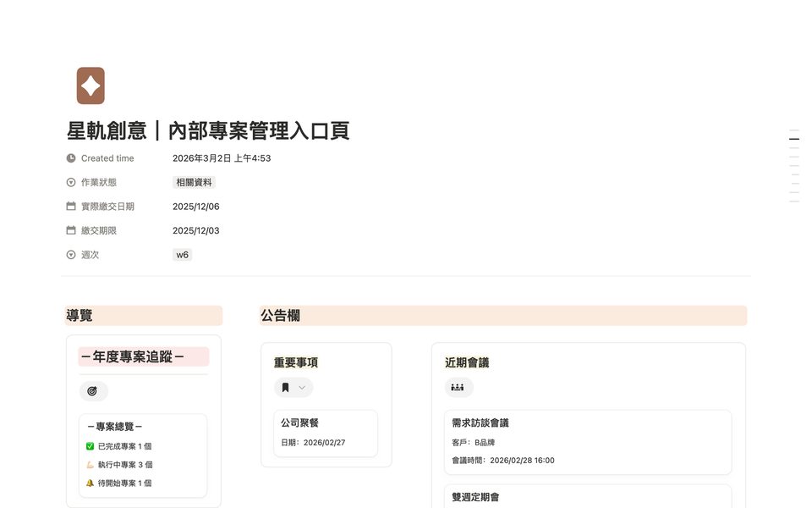Click the green checkmark beside 已完成專案
This screenshot has height=508, width=812.
(x=91, y=446)
